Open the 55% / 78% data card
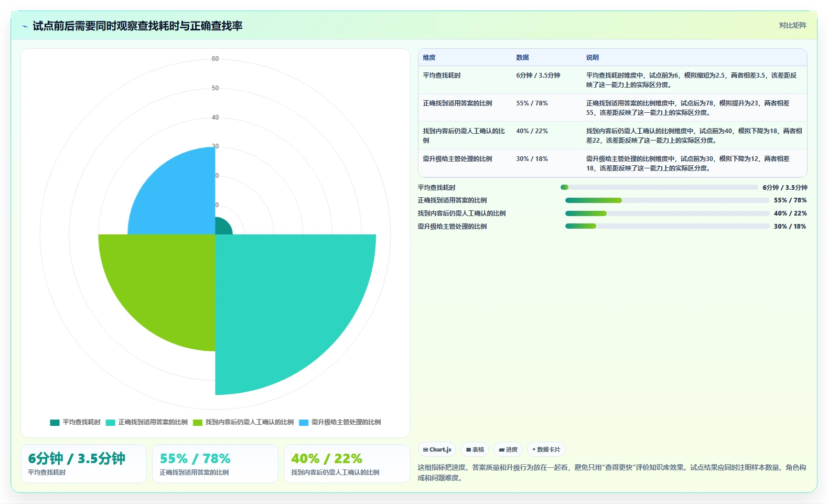 215,464
